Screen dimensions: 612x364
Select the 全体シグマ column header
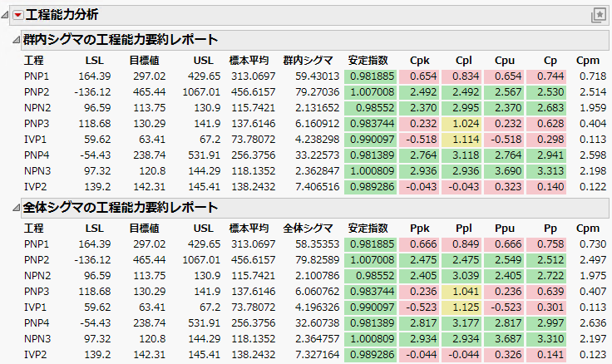click(308, 228)
